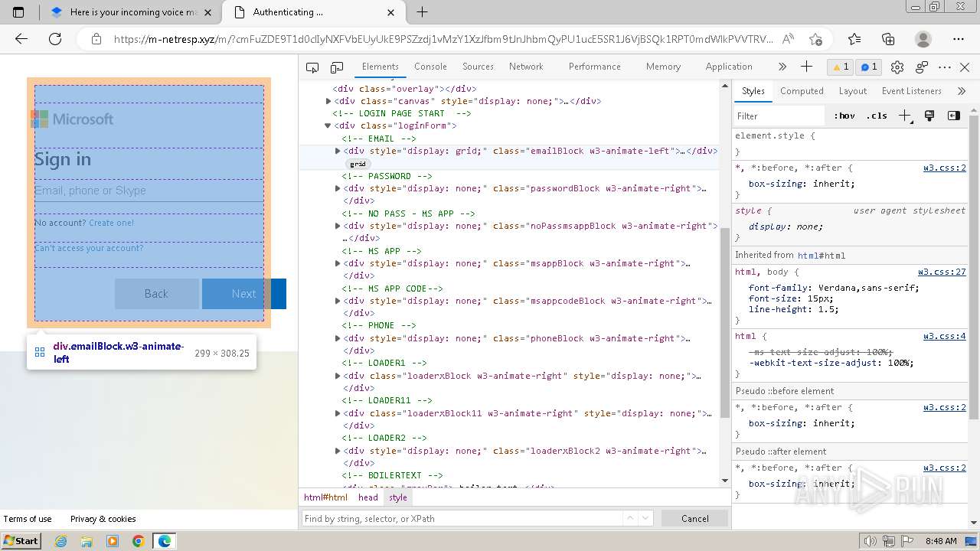Show more Styles pane tabs chevron
The height and width of the screenshot is (551, 980).
962,91
